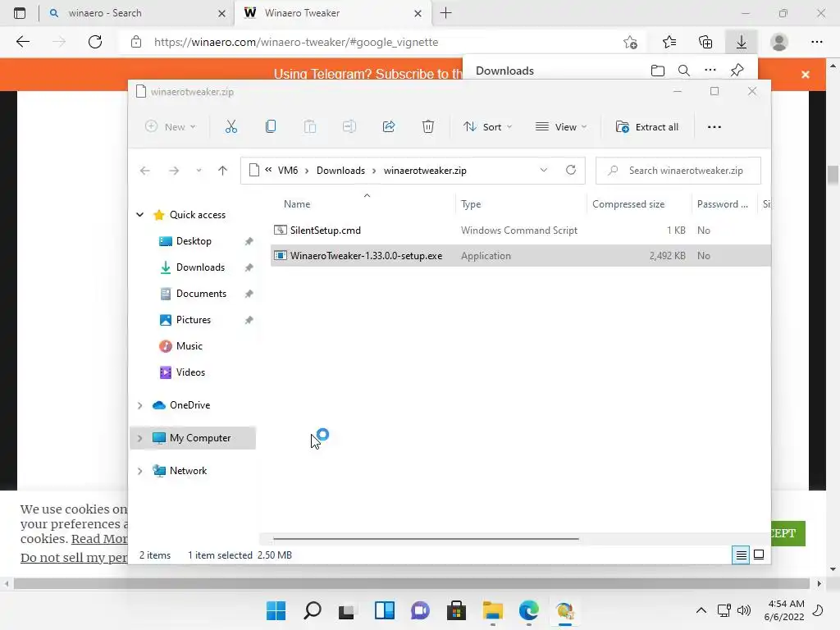Click the Rename icon in Explorer toolbar
This screenshot has height=630, width=840.
coord(349,127)
